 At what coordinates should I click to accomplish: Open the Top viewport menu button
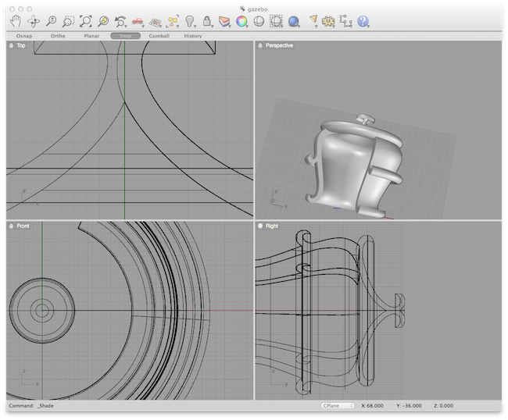tap(12, 45)
